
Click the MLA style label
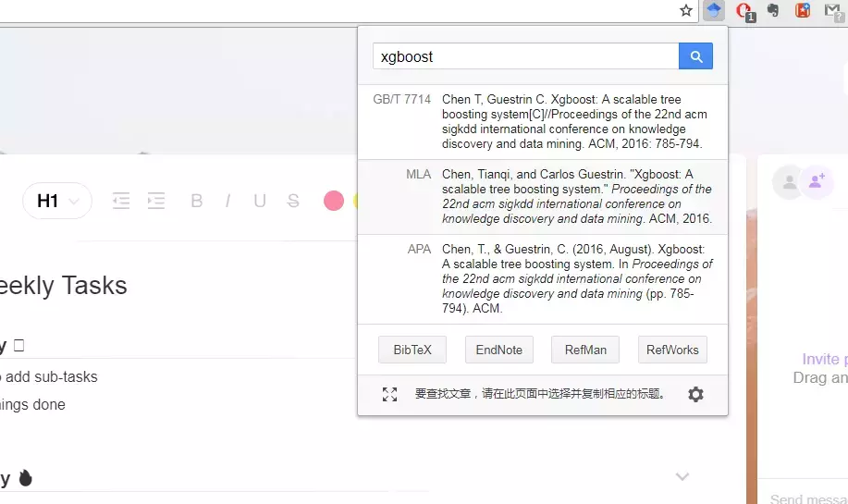[x=419, y=174]
